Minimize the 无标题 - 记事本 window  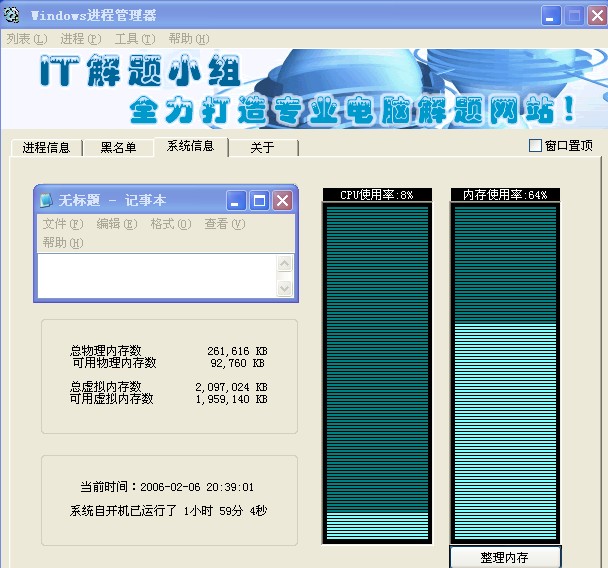(235, 200)
